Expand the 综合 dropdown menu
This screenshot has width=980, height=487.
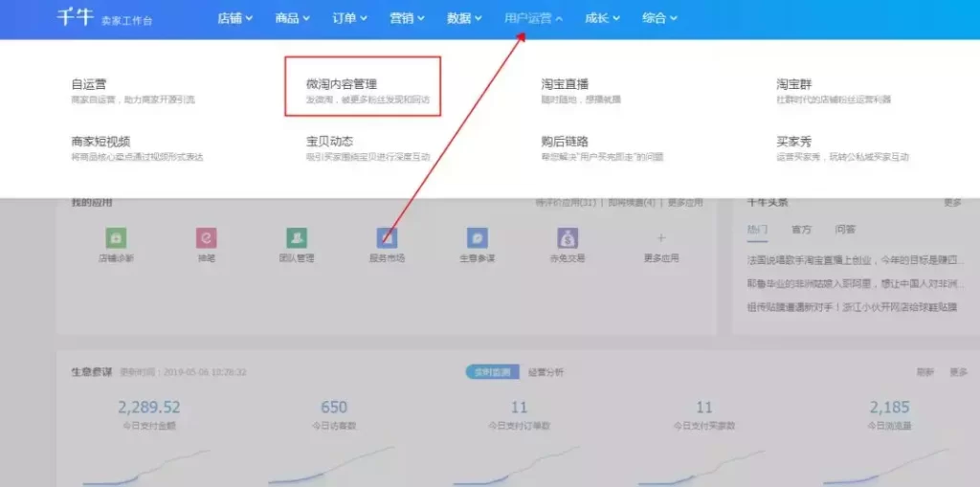[660, 18]
